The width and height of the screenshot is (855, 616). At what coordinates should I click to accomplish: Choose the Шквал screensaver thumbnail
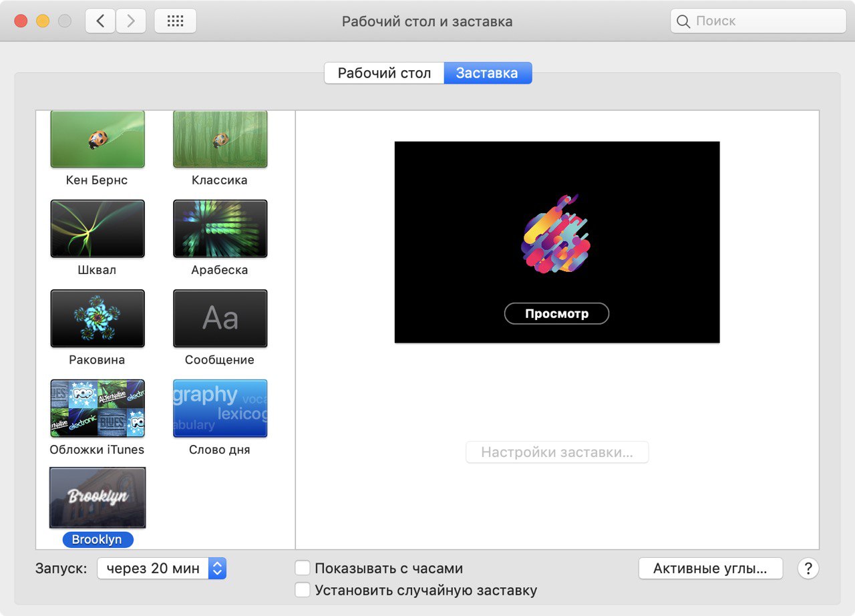click(98, 228)
